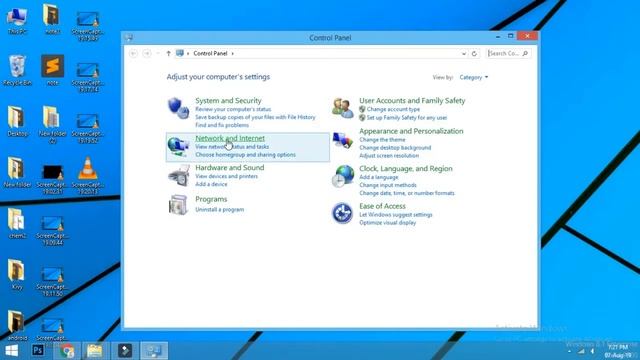
Task: Click the volume icon in system tray
Action: 593,351
